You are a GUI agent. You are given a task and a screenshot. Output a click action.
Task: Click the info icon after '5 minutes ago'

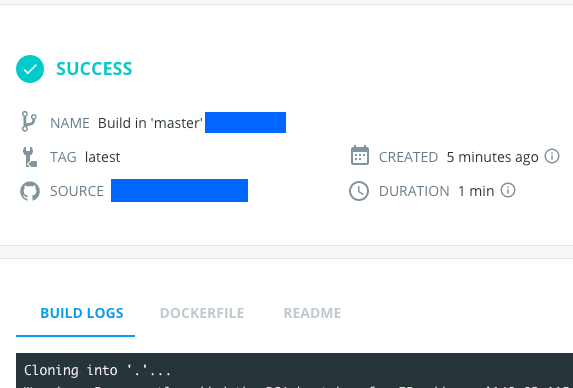click(x=552, y=156)
